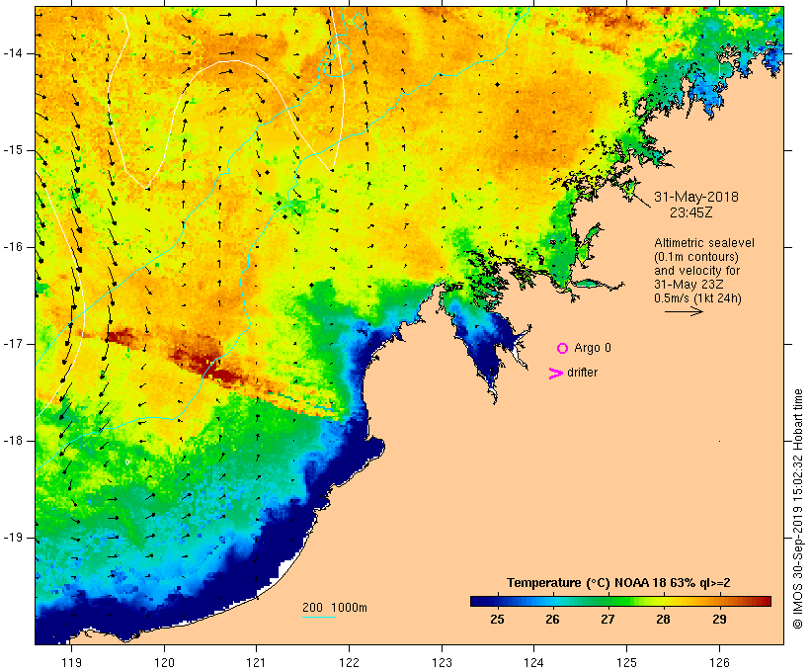Click the temperature color bar
Viewport: 810px width, 672px height.
620,601
